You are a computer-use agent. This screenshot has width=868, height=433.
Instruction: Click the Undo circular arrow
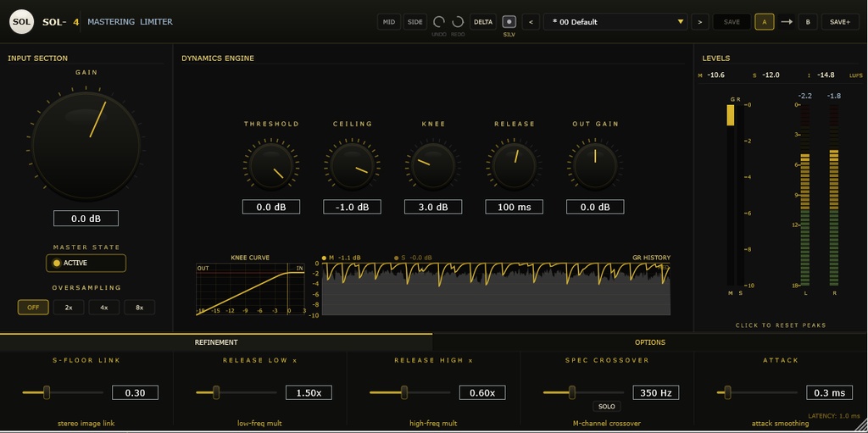[x=439, y=22]
